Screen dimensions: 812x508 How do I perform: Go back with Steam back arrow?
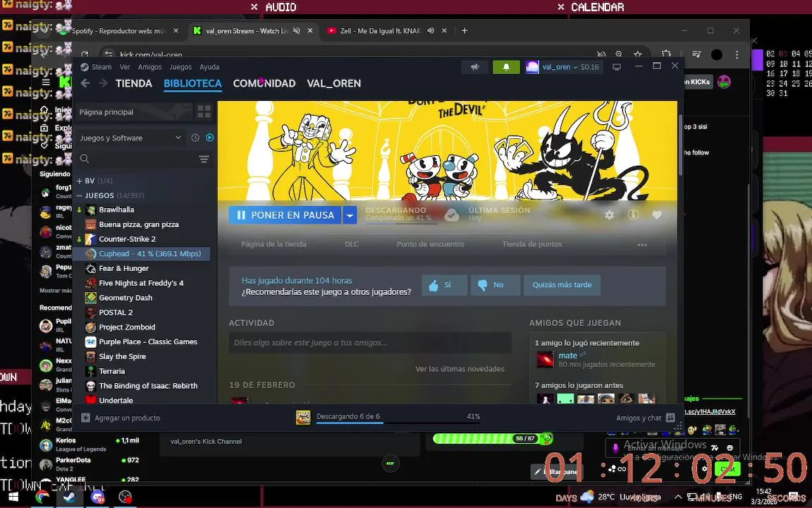85,83
